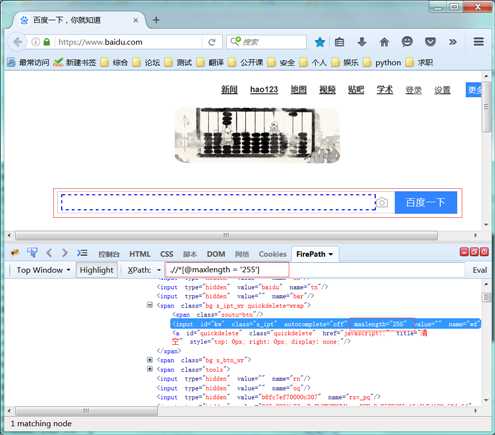The height and width of the screenshot is (435, 495).
Task: Click the green padlock security icon
Action: coord(47,42)
